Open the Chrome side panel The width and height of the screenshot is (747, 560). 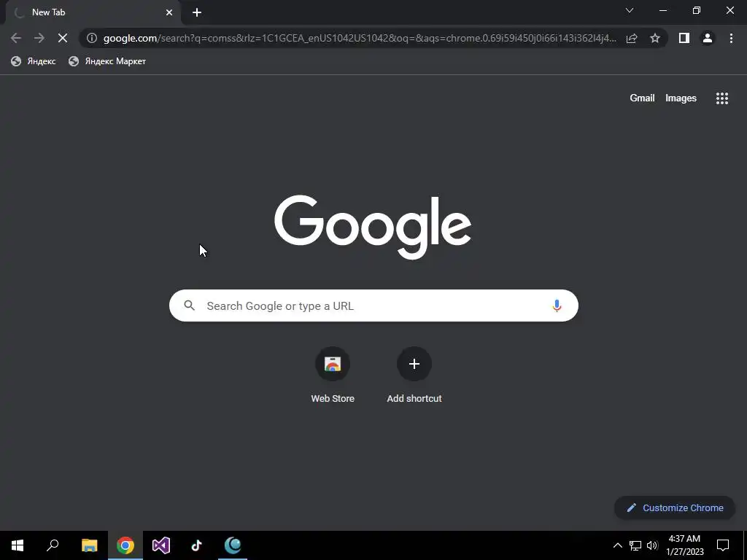point(684,38)
